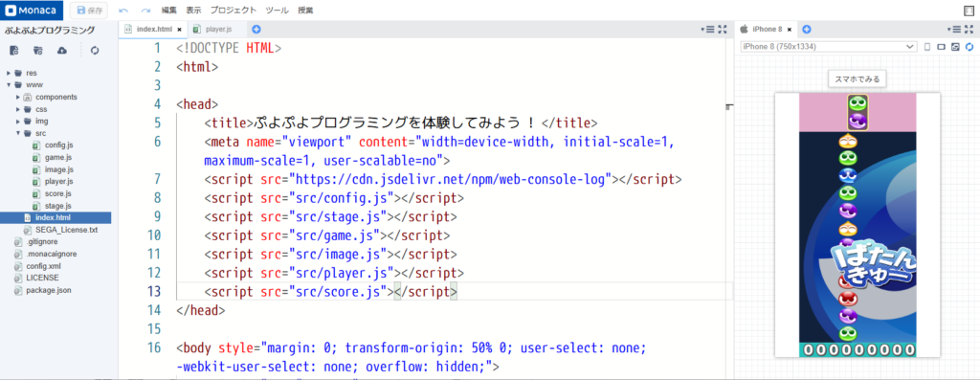
Task: Open the user account avatar
Action: pyautogui.click(x=969, y=10)
